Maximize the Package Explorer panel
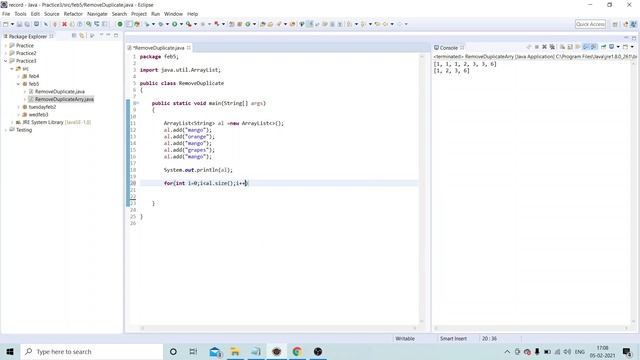640x360 pixels. click(x=116, y=36)
